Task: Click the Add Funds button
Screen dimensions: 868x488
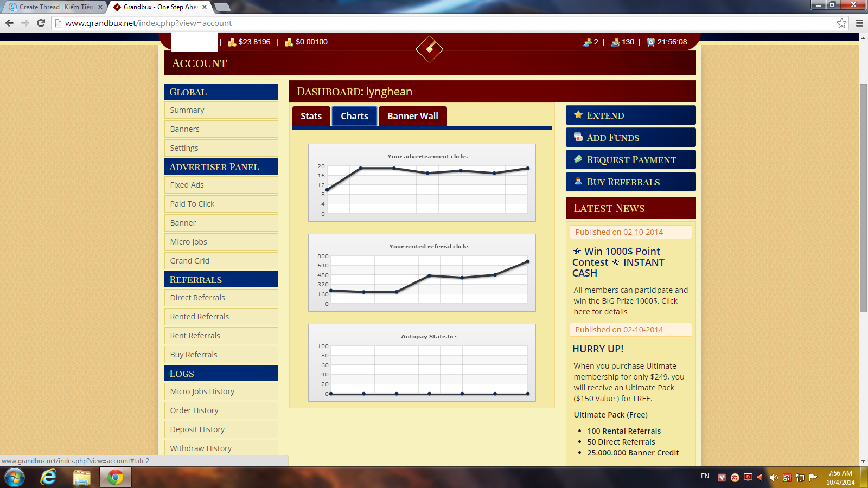Action: [631, 137]
